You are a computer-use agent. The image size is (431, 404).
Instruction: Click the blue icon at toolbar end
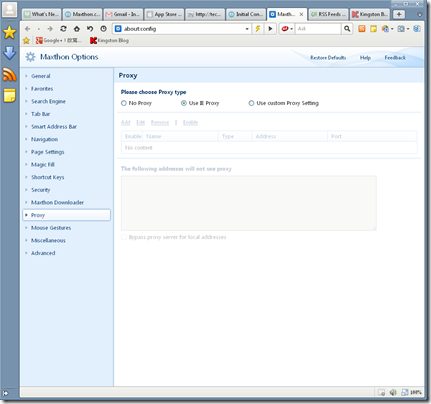(417, 29)
